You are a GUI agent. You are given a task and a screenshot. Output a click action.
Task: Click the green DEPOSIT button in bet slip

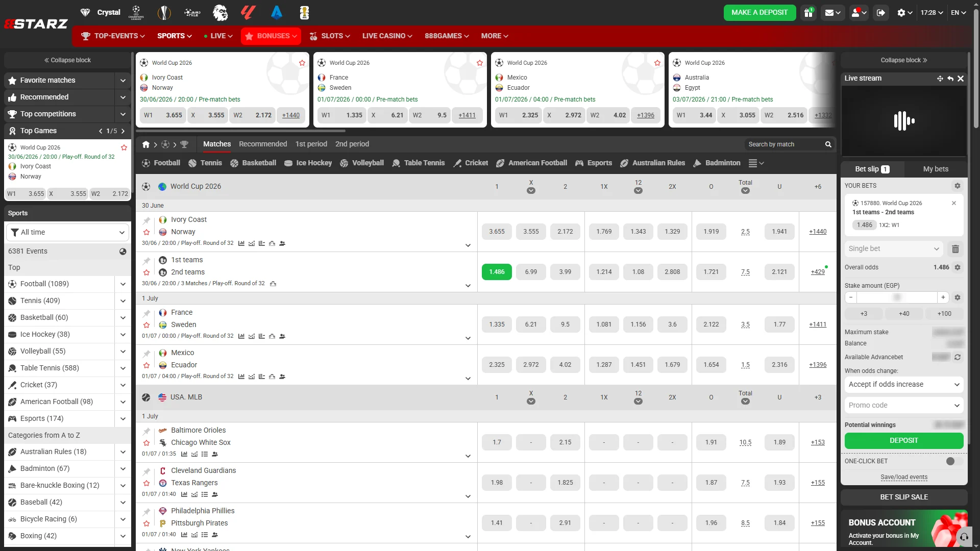pyautogui.click(x=904, y=441)
